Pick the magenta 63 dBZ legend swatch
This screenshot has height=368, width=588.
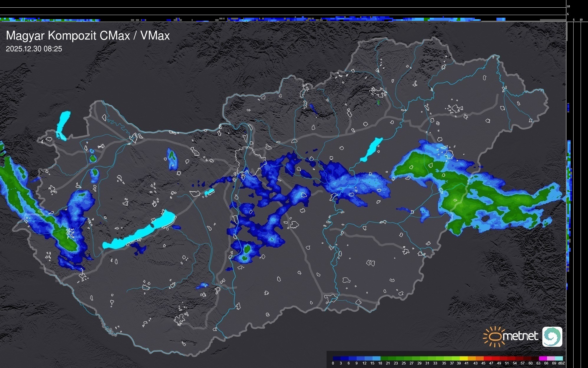click(x=543, y=358)
